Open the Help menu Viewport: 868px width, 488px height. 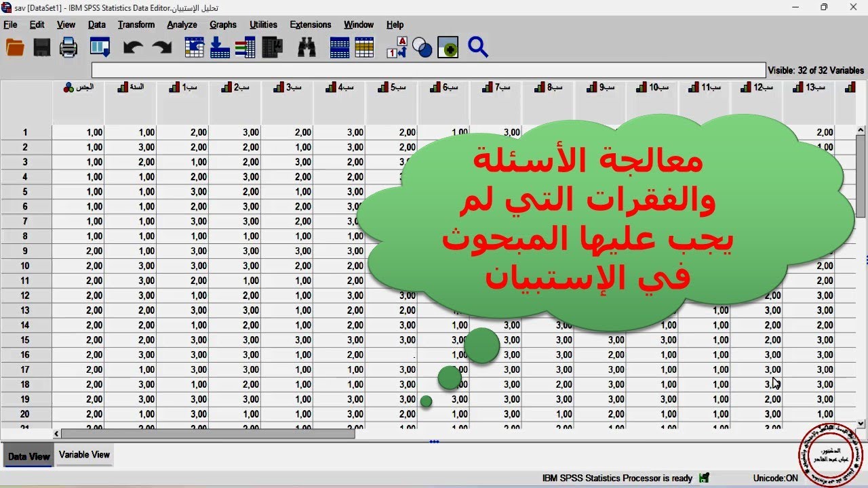tap(395, 24)
